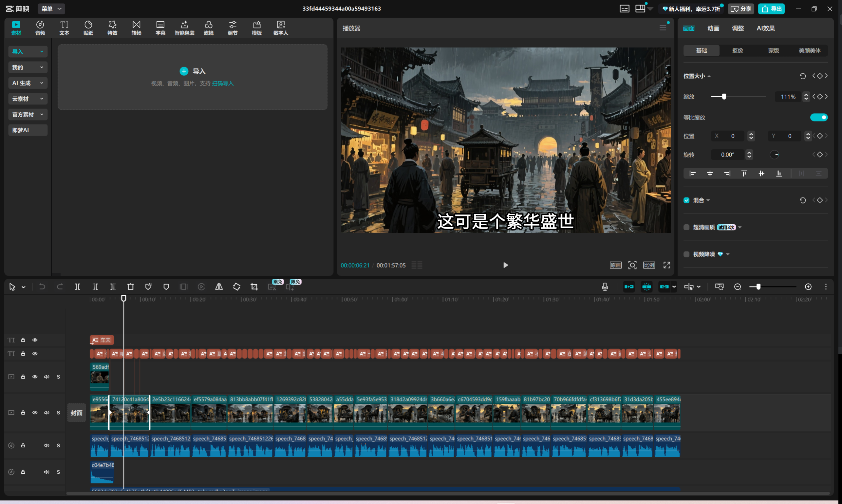The height and width of the screenshot is (504, 842).
Task: Select the 抠像 sub-tab
Action: coord(738,50)
